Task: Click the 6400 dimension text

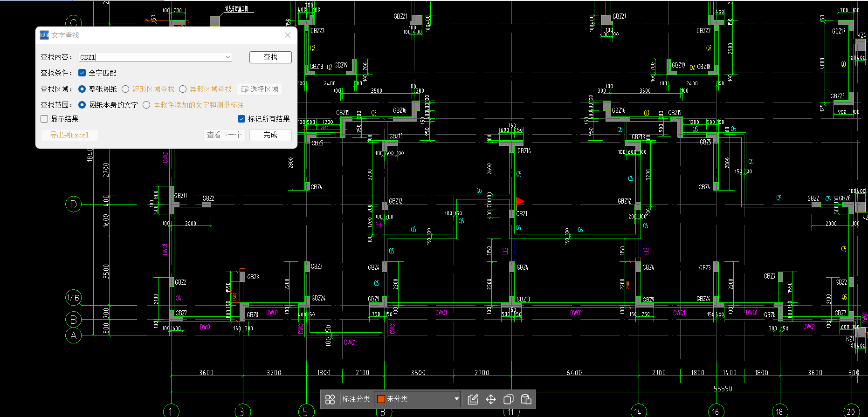Action: click(574, 373)
